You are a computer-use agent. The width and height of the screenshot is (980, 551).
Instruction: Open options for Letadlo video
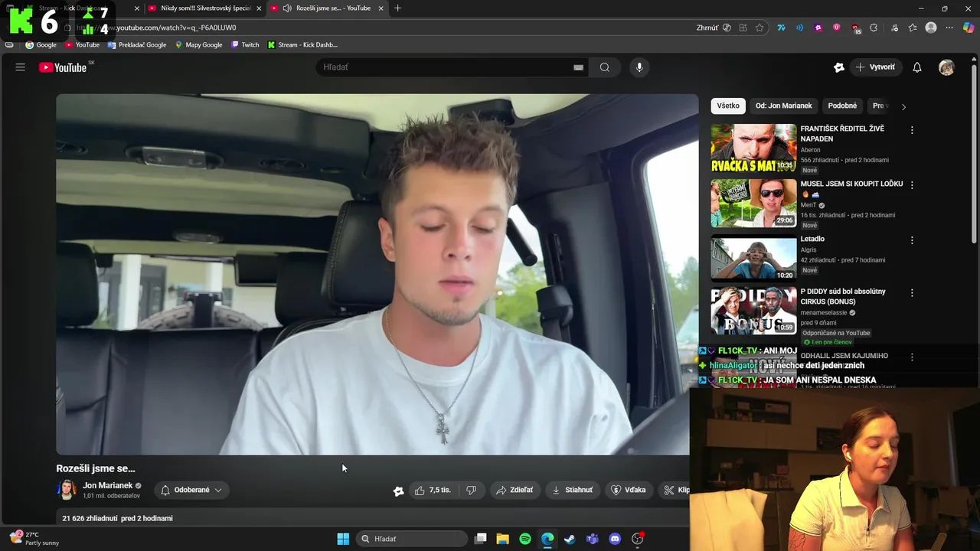tap(912, 240)
